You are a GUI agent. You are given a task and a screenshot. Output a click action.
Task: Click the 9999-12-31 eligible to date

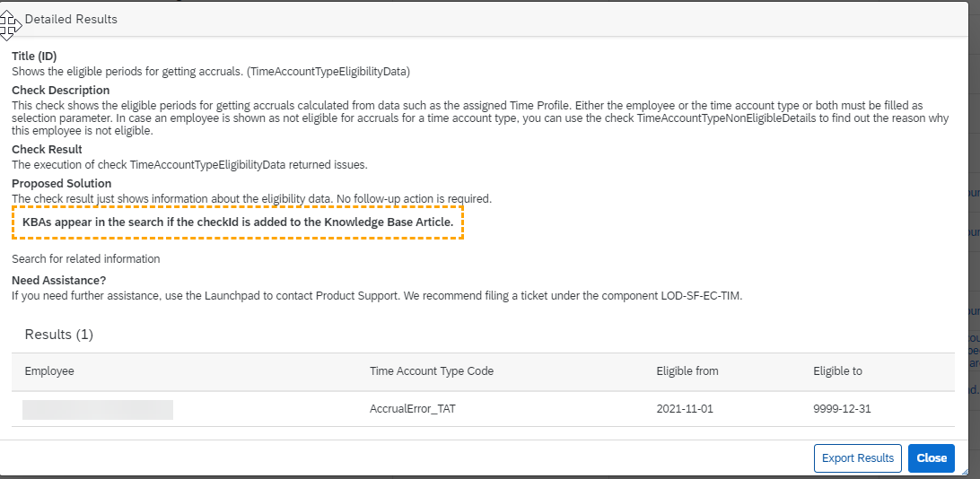point(842,410)
